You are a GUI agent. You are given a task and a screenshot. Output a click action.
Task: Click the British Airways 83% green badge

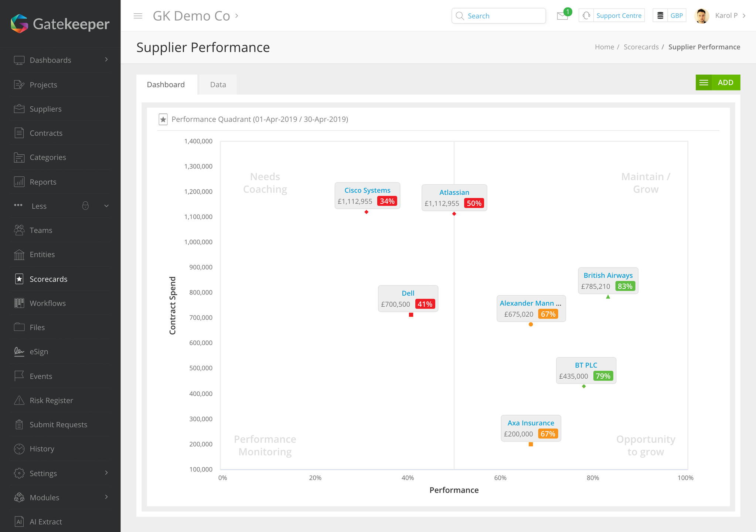[625, 286]
